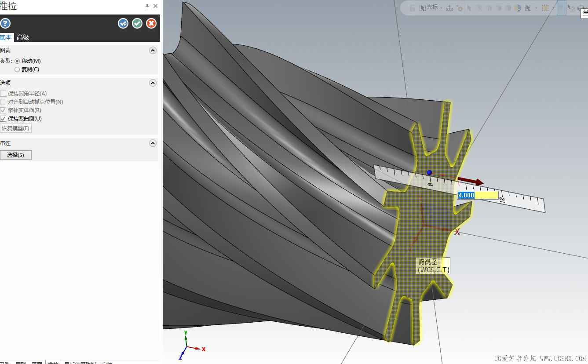The height and width of the screenshot is (364, 588).
Task: Click the red push-pull direction arrow
Action: click(471, 181)
